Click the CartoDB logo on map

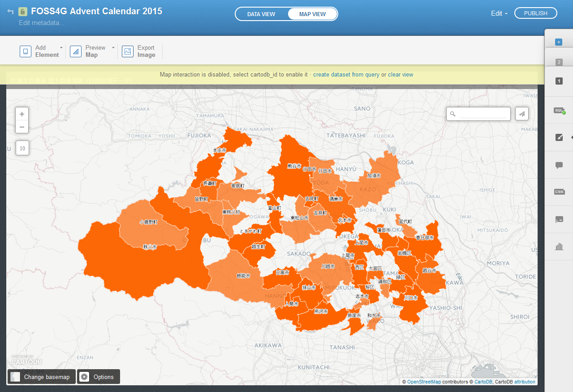(26, 361)
